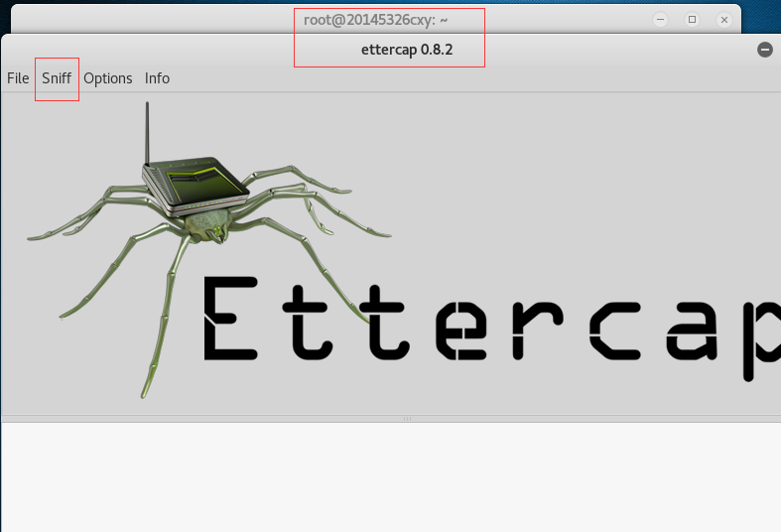Open the File menu in ettercap
This screenshot has height=532, width=781.
pos(18,78)
